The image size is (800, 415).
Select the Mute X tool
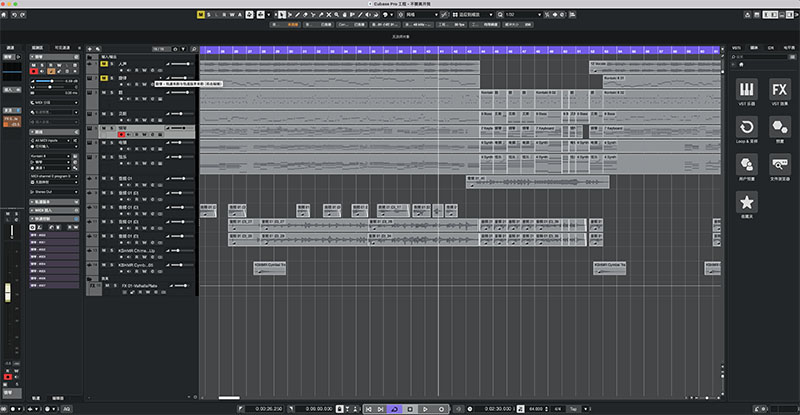pyautogui.click(x=329, y=15)
